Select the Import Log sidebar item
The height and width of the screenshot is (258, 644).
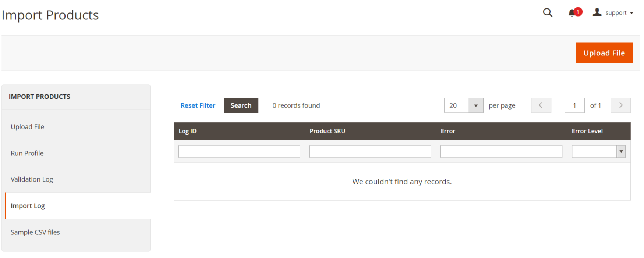coord(78,206)
